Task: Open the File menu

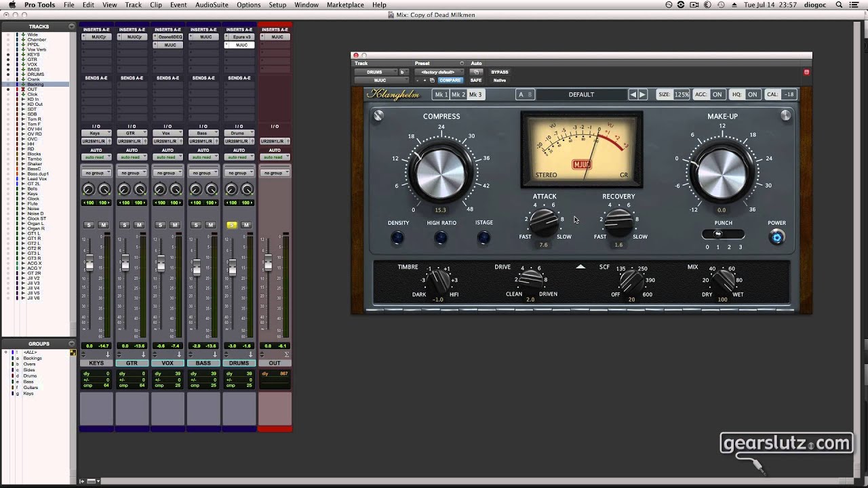Action: [69, 5]
